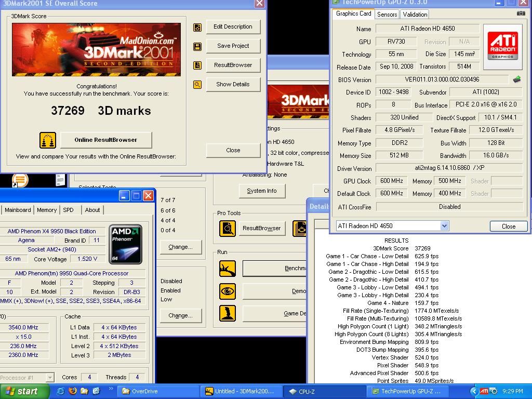Click the Demo eye icon
532x399 pixels.
(x=228, y=291)
